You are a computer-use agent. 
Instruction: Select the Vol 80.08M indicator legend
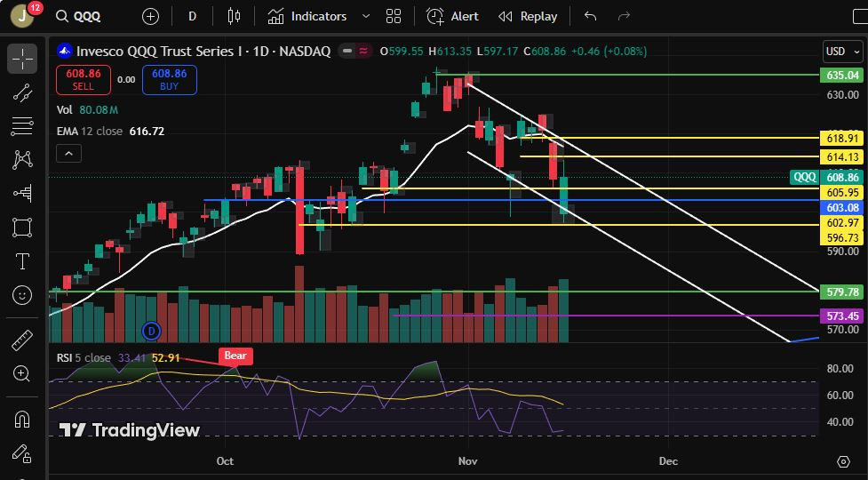tap(87, 109)
